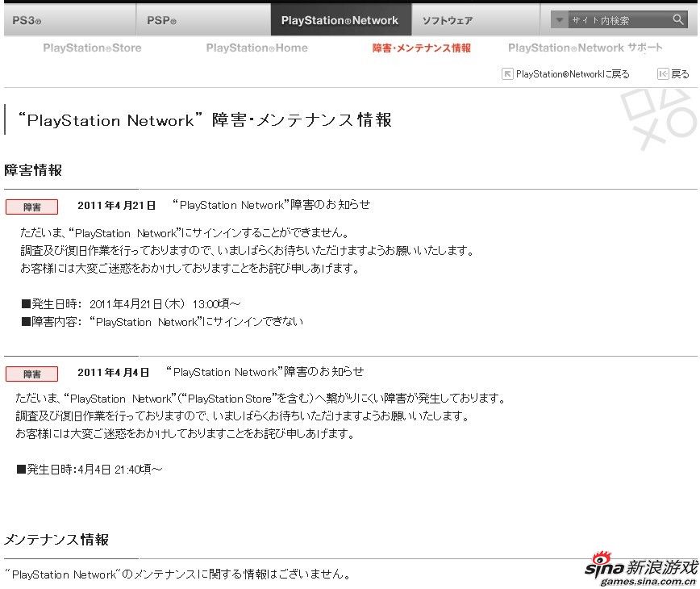This screenshot has height=589, width=700.
Task: Click the 障害 badge for April 21 notice
Action: [x=31, y=207]
